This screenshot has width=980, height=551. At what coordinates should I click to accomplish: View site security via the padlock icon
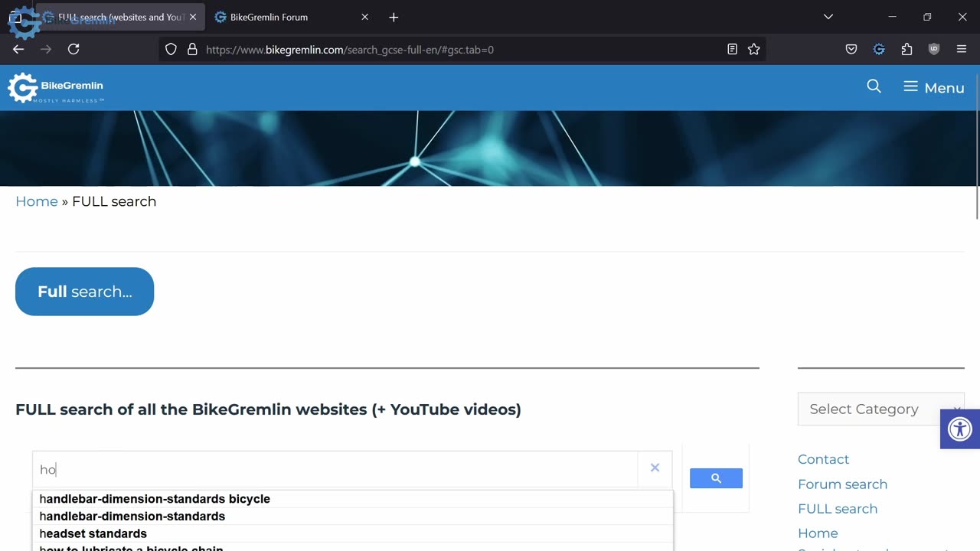point(192,49)
